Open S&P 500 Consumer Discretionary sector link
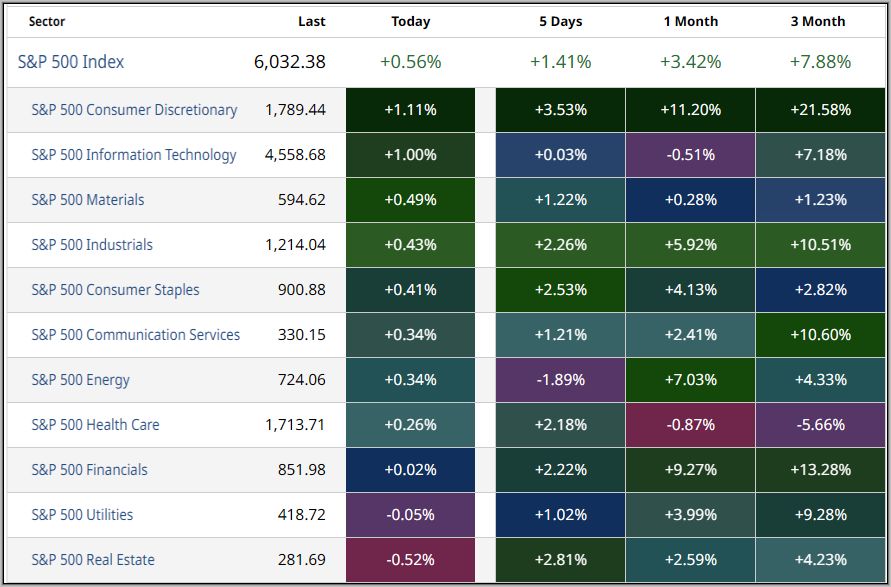The height and width of the screenshot is (587, 891). coord(134,110)
